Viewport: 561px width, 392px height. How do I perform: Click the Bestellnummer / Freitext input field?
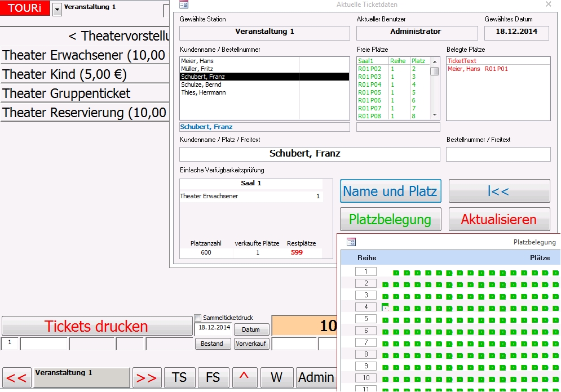pos(498,154)
